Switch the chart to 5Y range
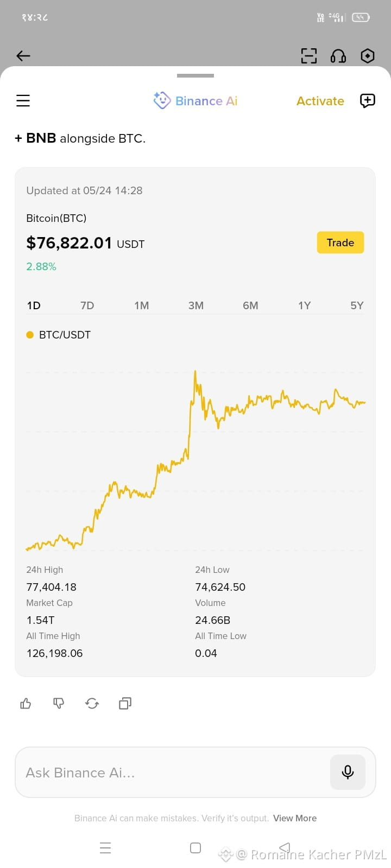Screen dimensions: 391x868 [x=357, y=305]
